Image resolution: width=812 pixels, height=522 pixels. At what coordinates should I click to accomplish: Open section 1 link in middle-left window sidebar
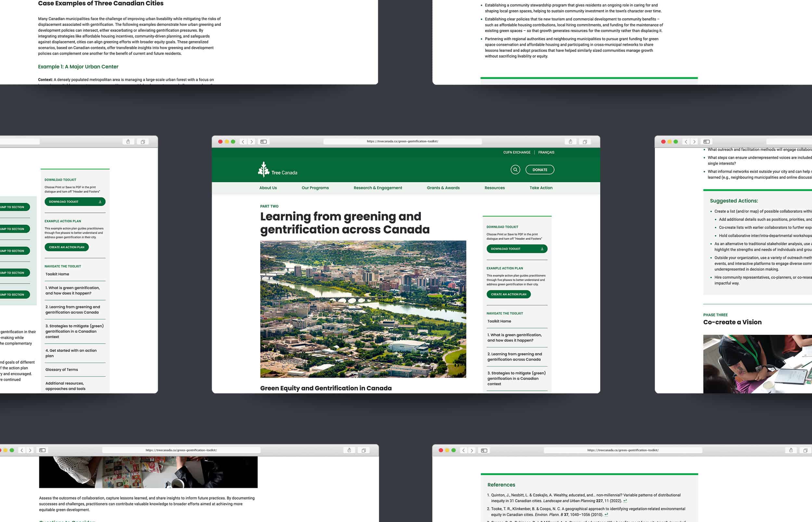point(72,290)
